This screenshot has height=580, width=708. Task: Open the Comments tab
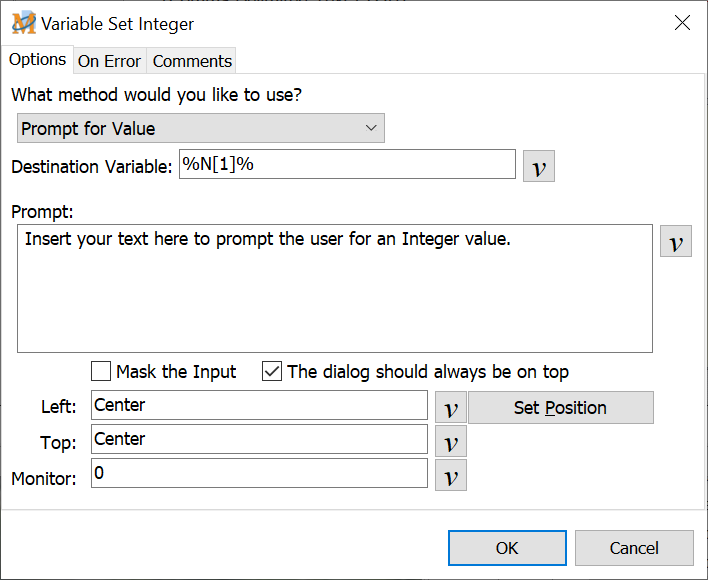pyautogui.click(x=192, y=61)
